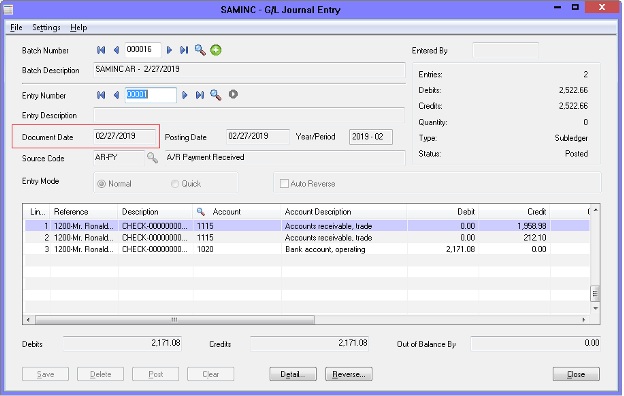624x396 pixels.
Task: Go to first entry number
Action: pos(101,95)
